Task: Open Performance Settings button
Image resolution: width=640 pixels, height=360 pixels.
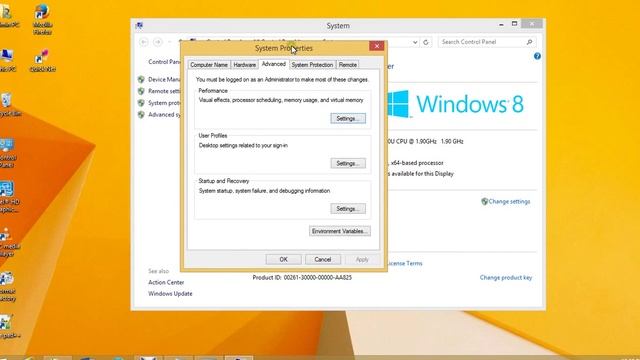Action: pyautogui.click(x=348, y=118)
